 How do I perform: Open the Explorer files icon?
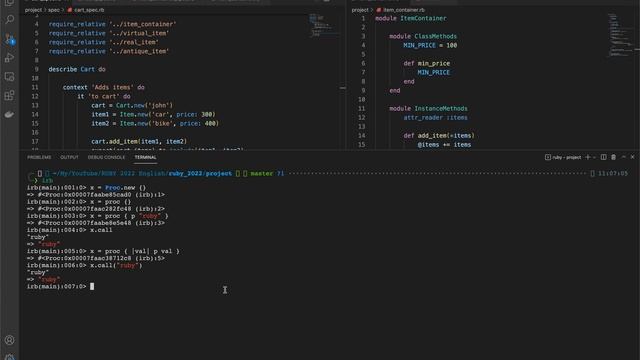pos(9,2)
